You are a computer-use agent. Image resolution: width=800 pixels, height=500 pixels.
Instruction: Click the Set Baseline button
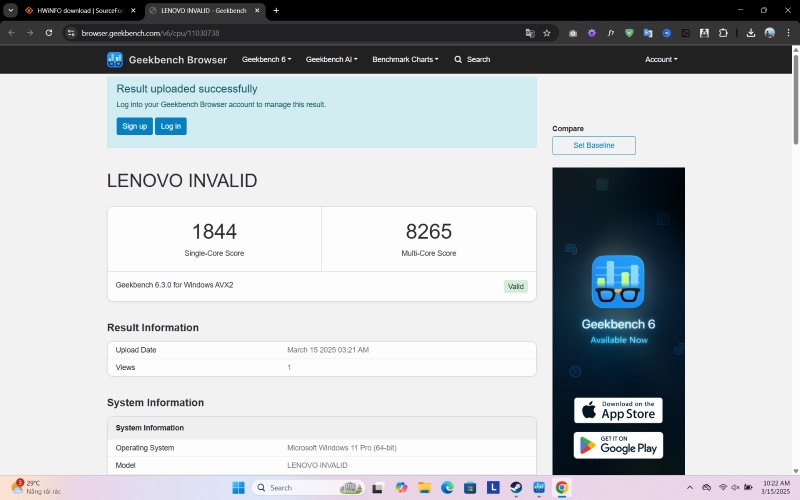[x=594, y=145]
